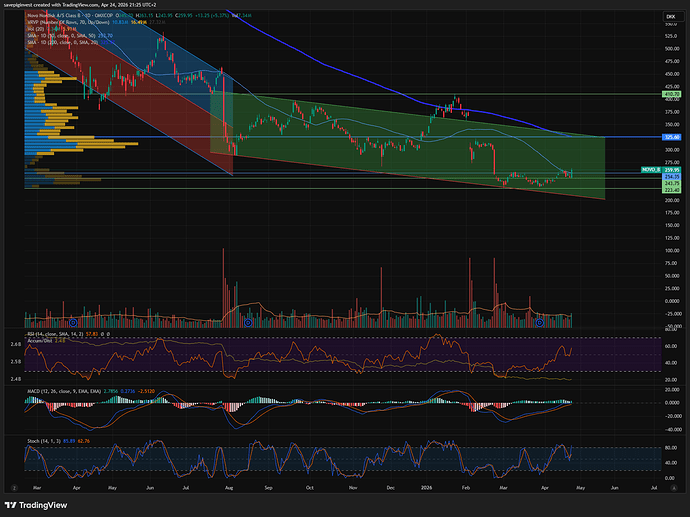Click the blue earnings marker near April 2026
This screenshot has height=517, width=690.
click(539, 322)
